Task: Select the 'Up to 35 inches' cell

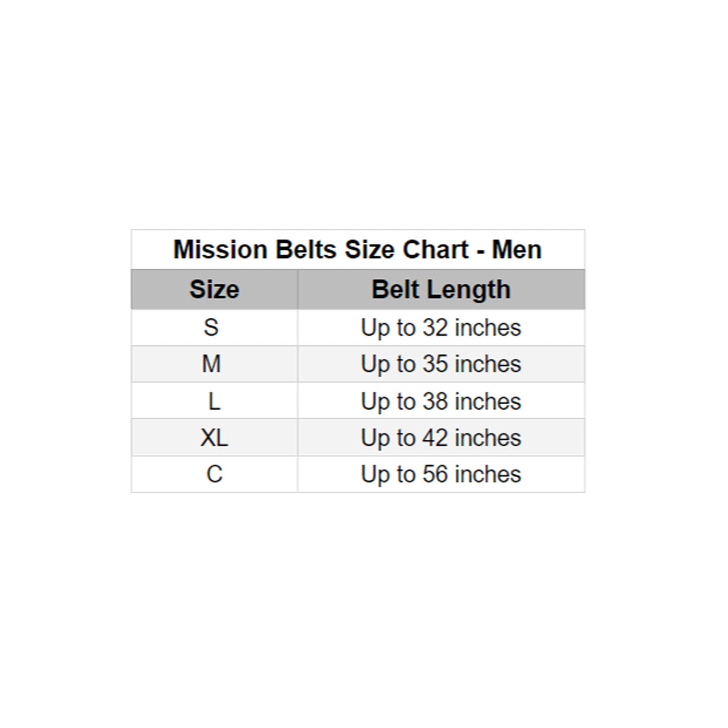Action: coord(441,364)
